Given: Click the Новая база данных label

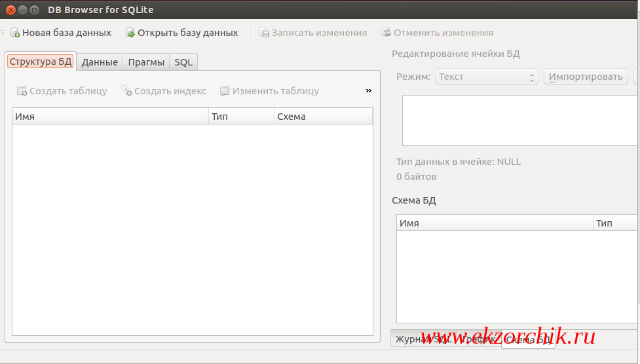Looking at the screenshot, I should pos(67,33).
